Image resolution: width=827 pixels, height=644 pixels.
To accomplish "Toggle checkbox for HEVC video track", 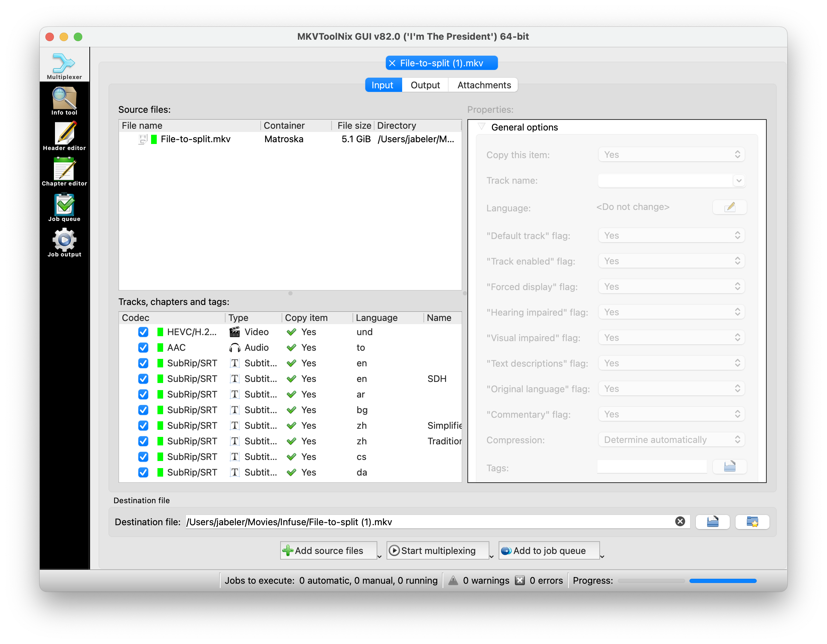I will [143, 332].
